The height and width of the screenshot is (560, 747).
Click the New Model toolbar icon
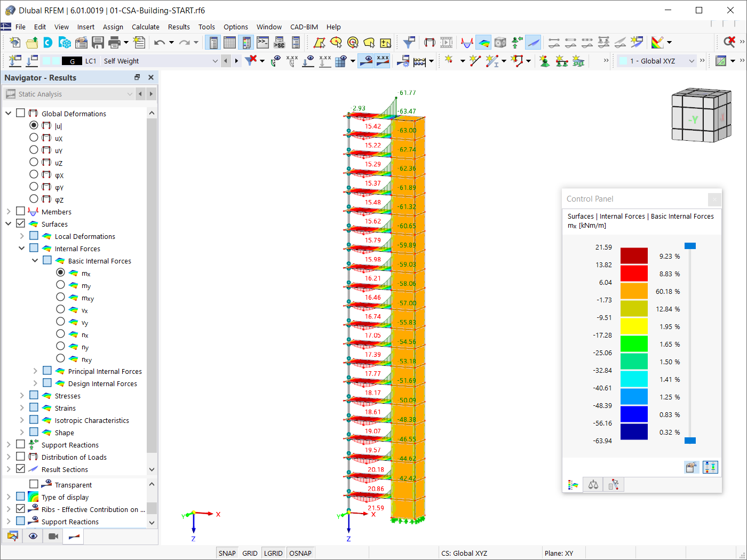pos(15,42)
